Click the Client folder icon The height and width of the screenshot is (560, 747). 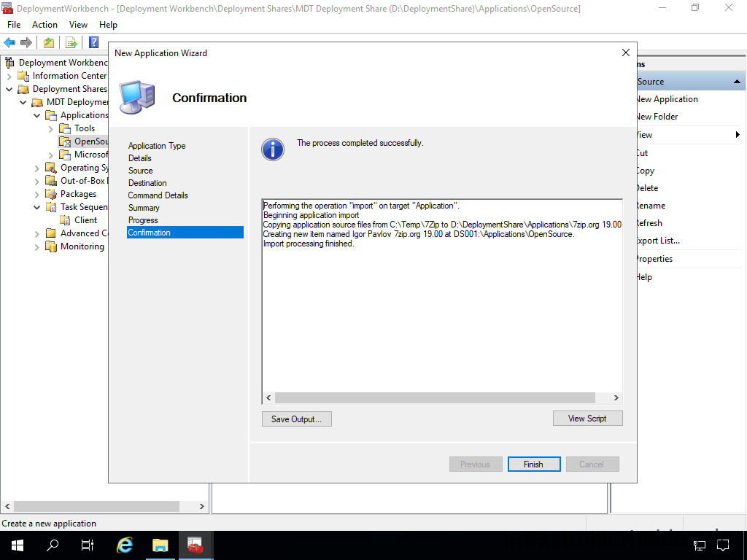click(x=65, y=220)
